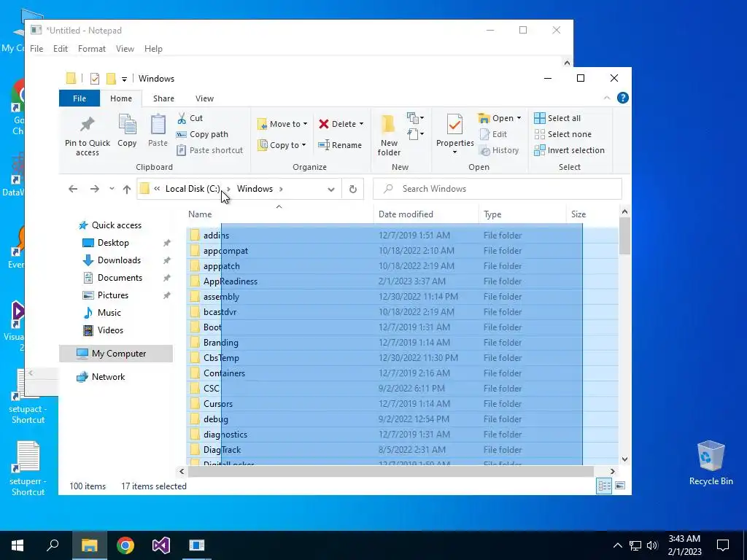747x560 pixels.
Task: Open Notepad Edit menu
Action: 61,49
